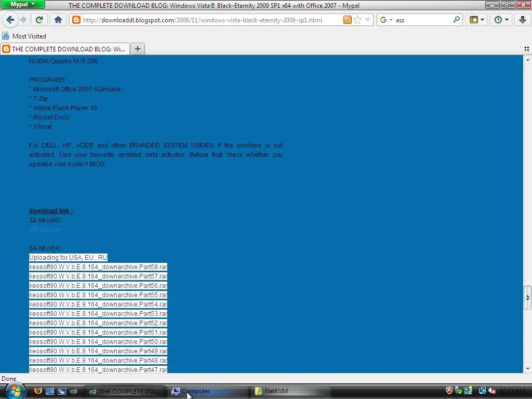The width and height of the screenshot is (532, 399).
Task: Open the Part52.rar download link
Action: 98,323
